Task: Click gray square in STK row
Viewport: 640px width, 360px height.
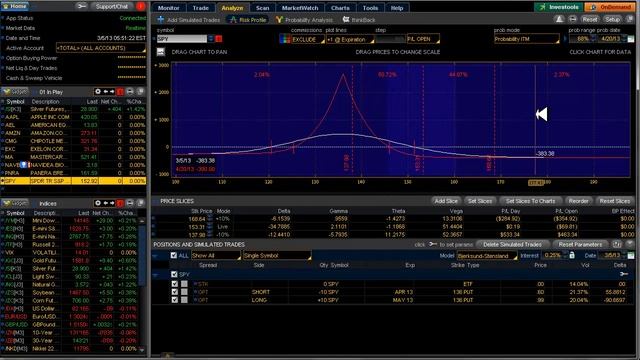Action: click(184, 284)
